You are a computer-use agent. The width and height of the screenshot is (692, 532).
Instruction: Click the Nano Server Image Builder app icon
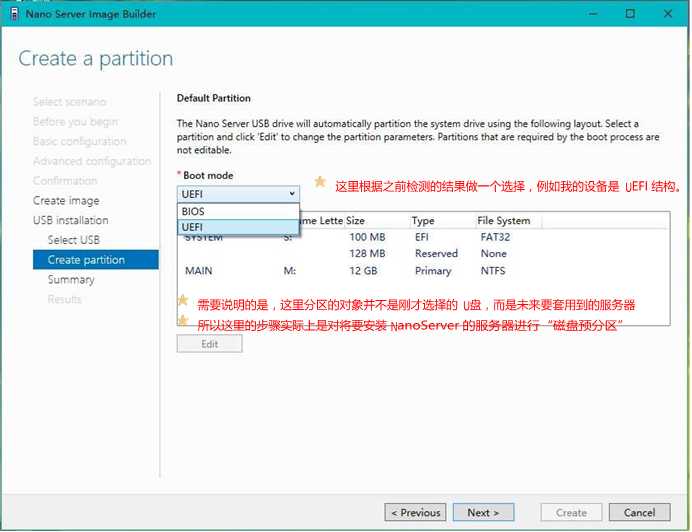[15, 14]
